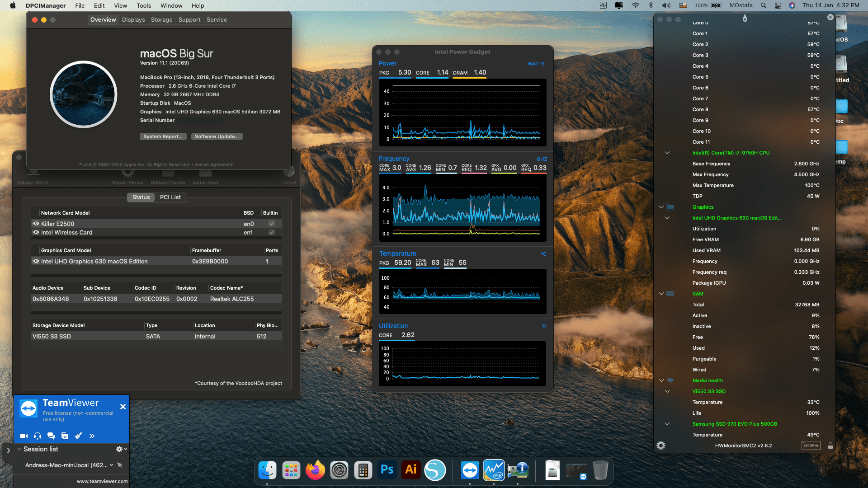Viewport: 868px width, 488px height.
Task: Toggle Builtin checkbox for en0
Action: click(x=272, y=224)
